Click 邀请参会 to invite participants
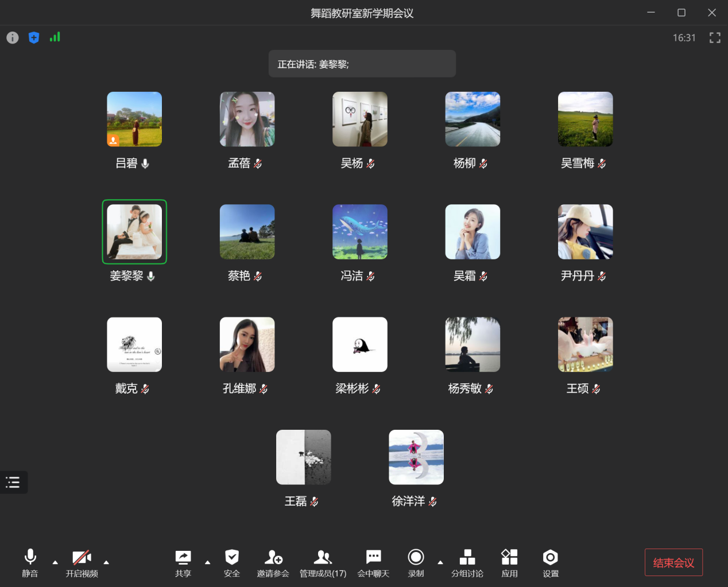This screenshot has width=728, height=587. click(x=273, y=562)
